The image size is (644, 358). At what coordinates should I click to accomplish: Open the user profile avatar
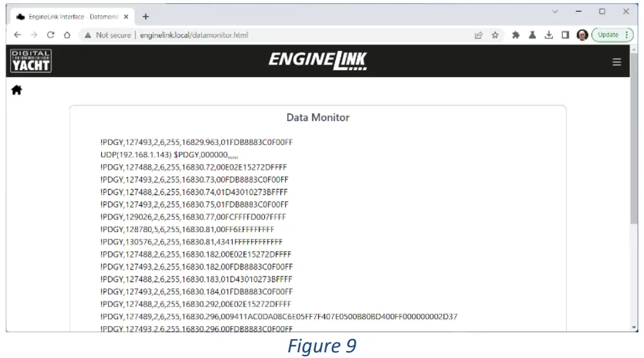(582, 35)
